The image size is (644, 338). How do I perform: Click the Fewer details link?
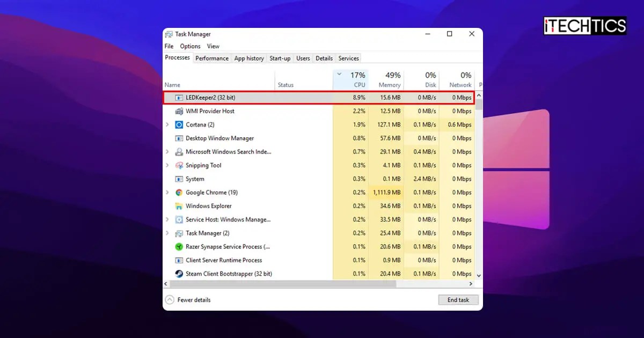[x=194, y=300]
